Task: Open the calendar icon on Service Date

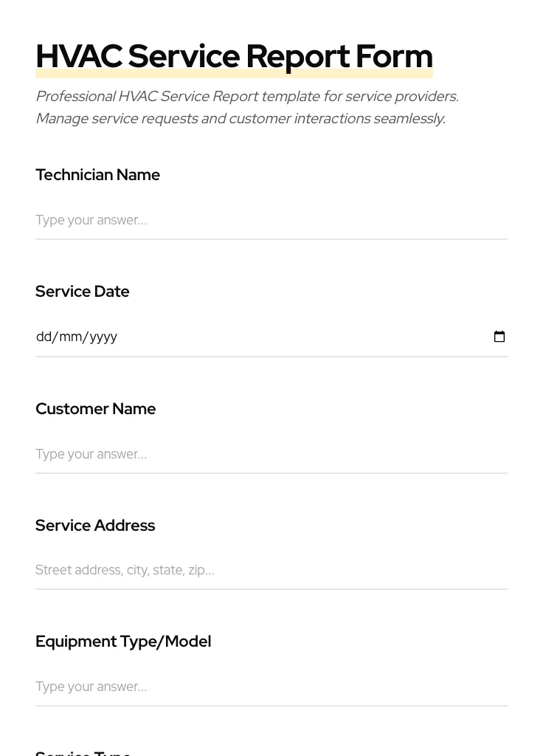Action: pos(499,337)
